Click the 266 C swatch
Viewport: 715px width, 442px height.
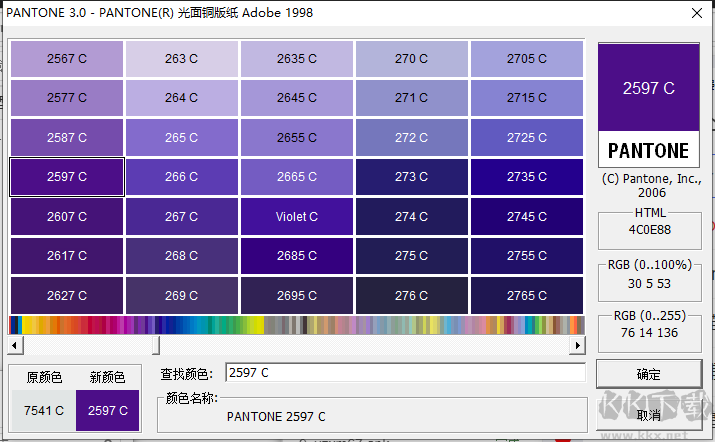[181, 177]
